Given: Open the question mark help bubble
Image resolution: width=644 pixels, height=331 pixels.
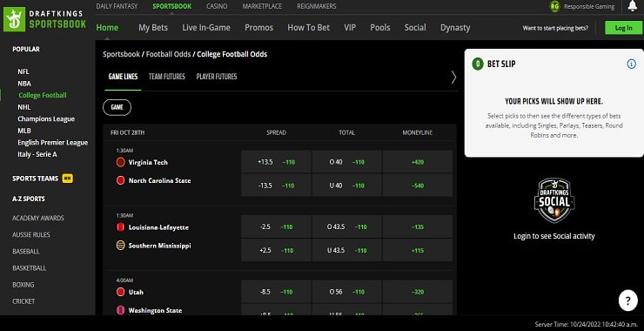Looking at the screenshot, I should pyautogui.click(x=627, y=301).
